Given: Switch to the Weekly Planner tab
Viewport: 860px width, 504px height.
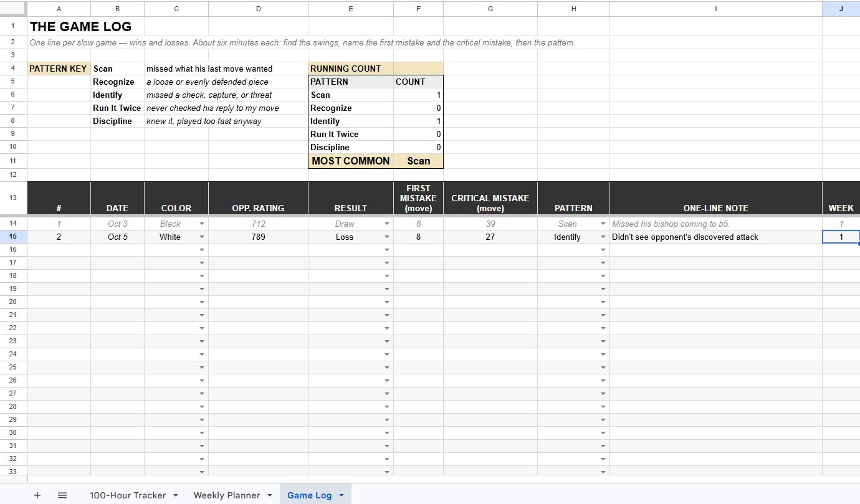Looking at the screenshot, I should (x=227, y=495).
